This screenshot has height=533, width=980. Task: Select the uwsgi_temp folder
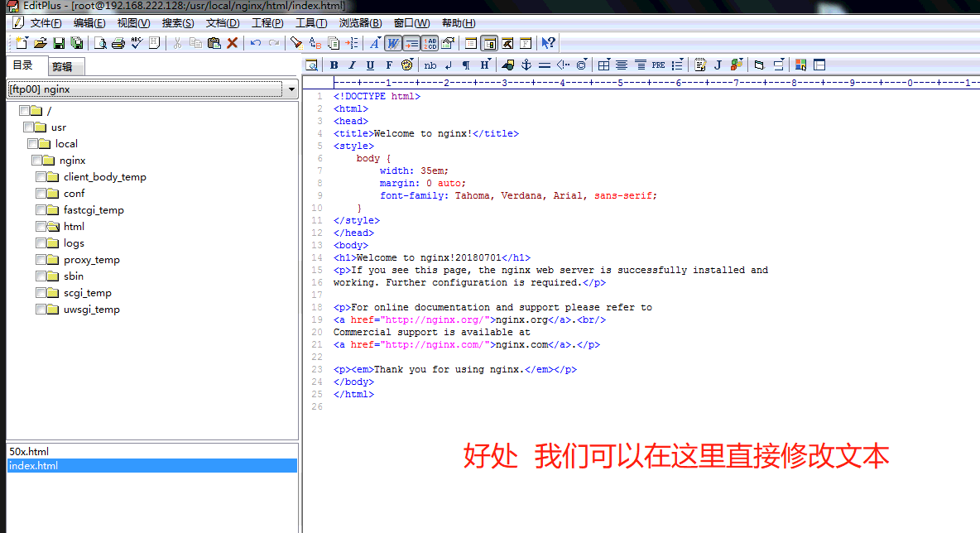tap(91, 310)
